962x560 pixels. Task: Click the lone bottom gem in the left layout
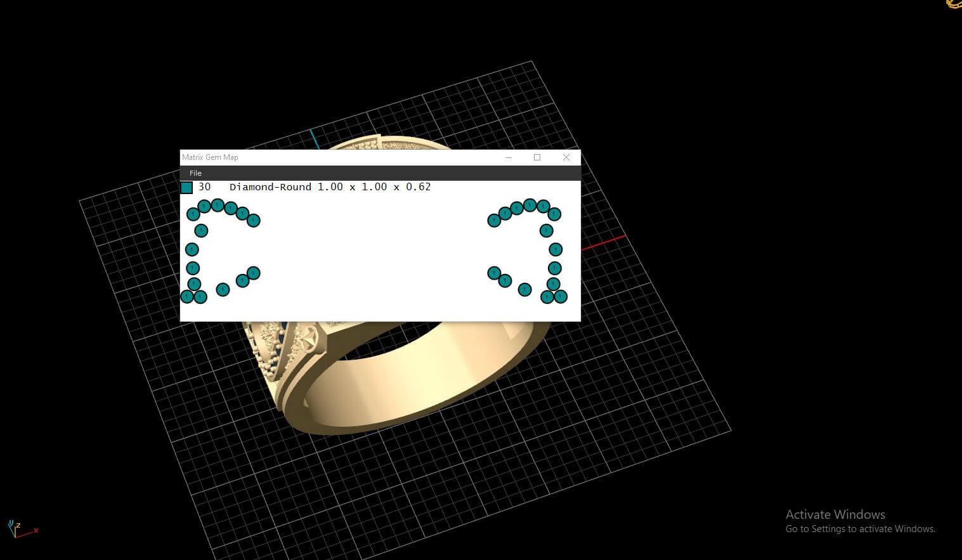coord(223,290)
